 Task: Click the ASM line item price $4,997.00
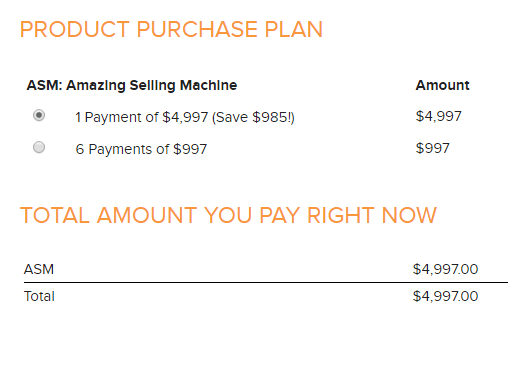pos(445,269)
